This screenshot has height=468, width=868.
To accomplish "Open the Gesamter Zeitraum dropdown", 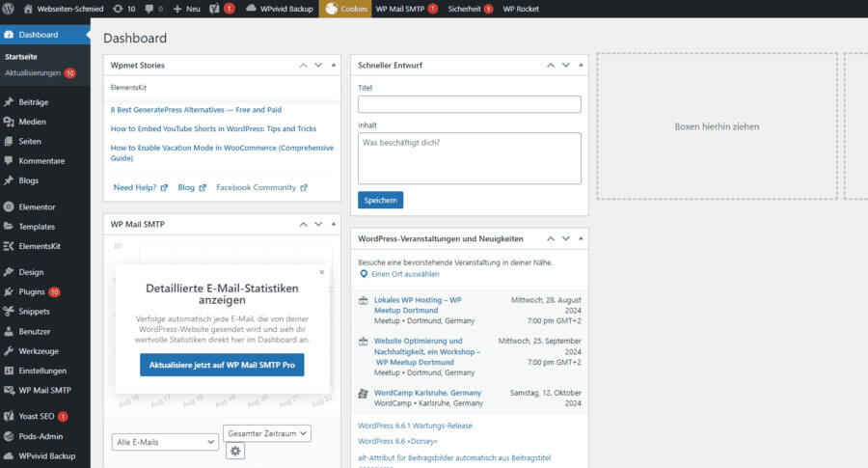I will coord(267,433).
